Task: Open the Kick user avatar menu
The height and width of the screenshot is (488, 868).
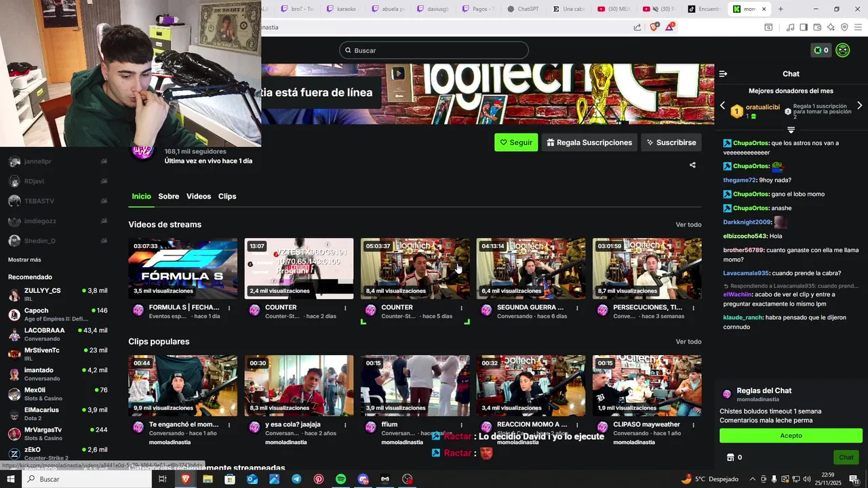Action: (843, 50)
